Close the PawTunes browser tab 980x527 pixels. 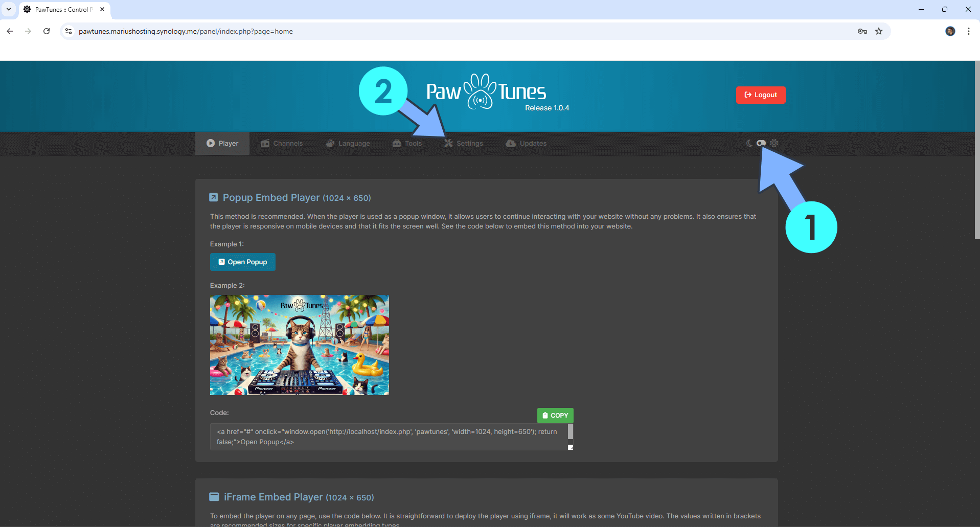(x=102, y=9)
